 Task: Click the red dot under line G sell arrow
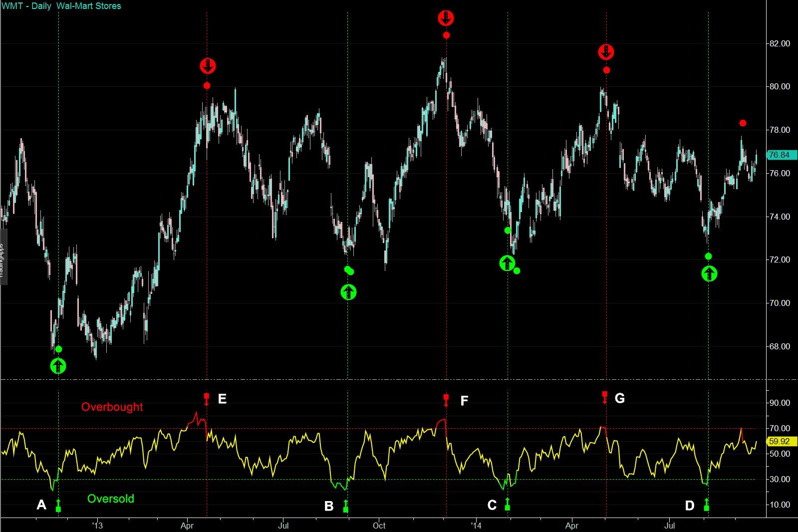pos(606,70)
